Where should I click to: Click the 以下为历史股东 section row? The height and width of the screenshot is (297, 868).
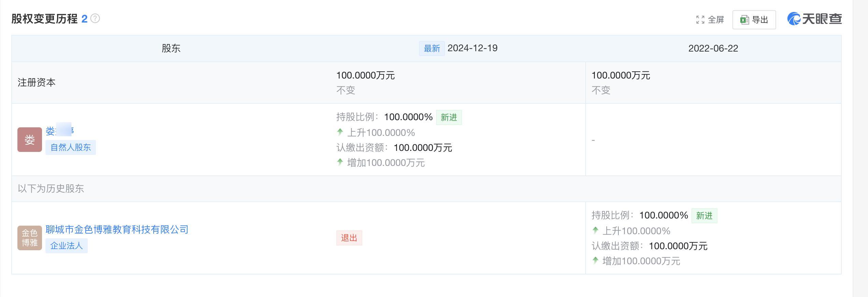tap(51, 189)
